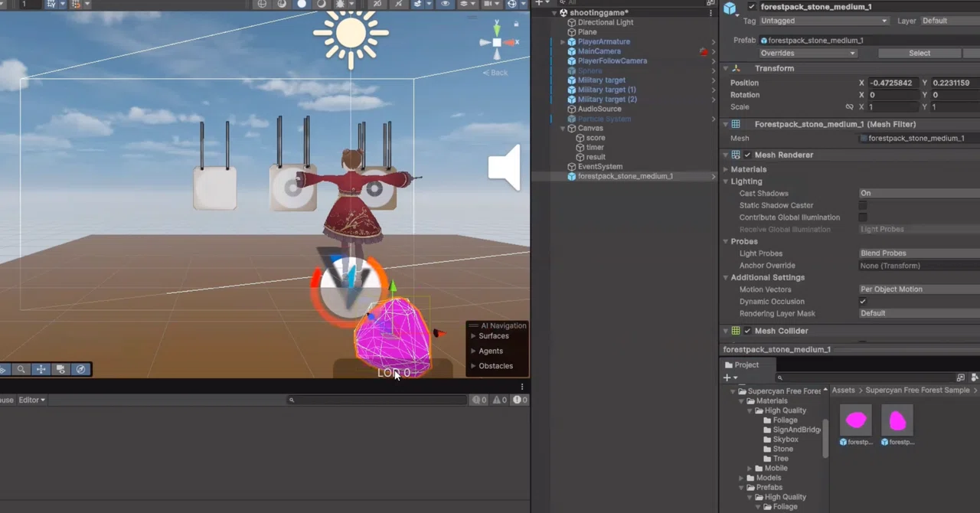
Task: Enable Static Shadow Caster checkbox
Action: point(863,205)
